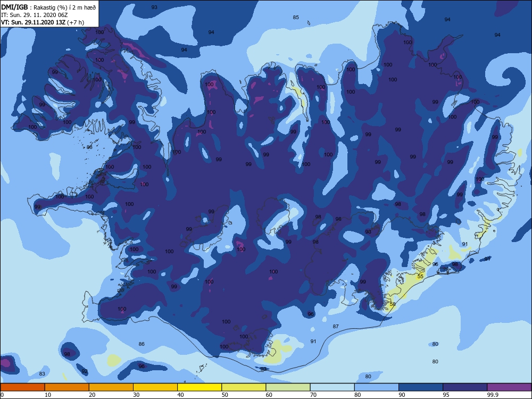Image resolution: width=532 pixels, height=399 pixels.
Task: Select the bright yellow 40–50 legend band
Action: click(199, 387)
